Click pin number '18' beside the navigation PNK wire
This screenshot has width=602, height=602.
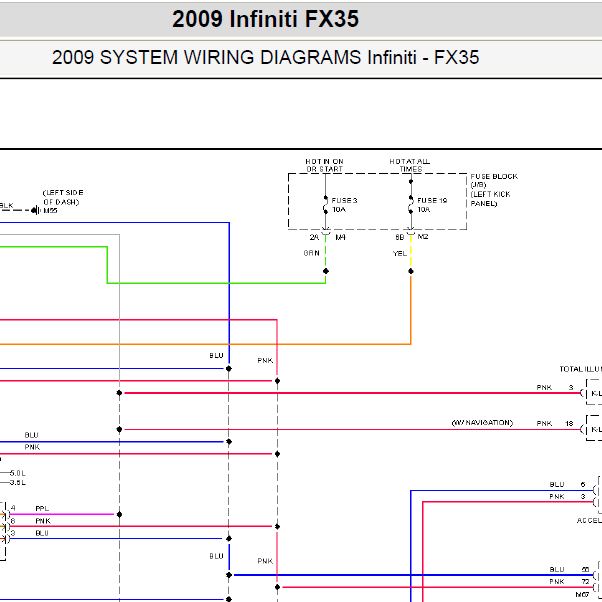(569, 423)
